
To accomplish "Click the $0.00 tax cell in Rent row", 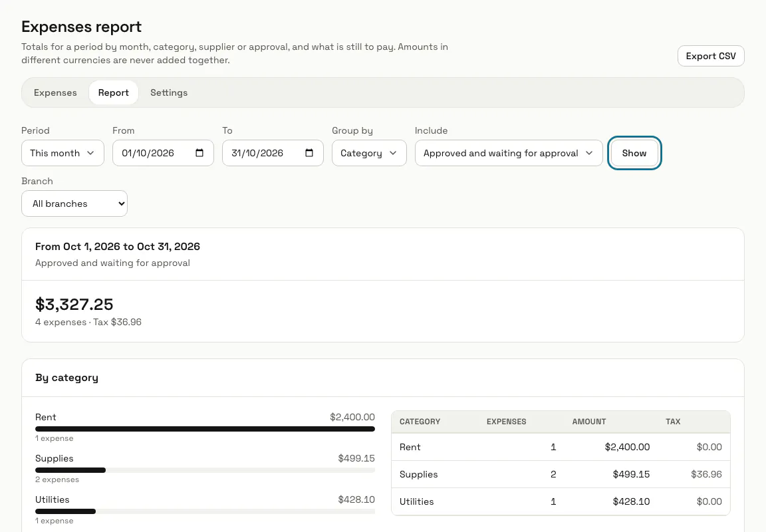I will tap(709, 447).
